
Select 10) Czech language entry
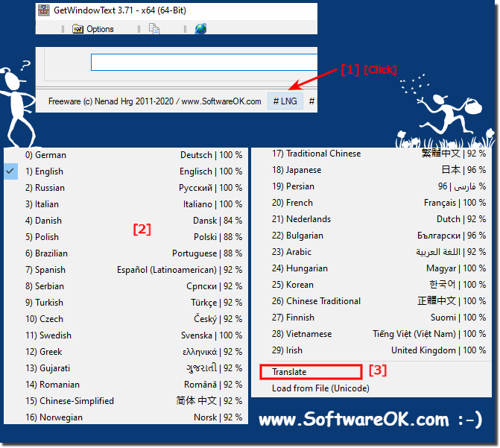pos(126,319)
